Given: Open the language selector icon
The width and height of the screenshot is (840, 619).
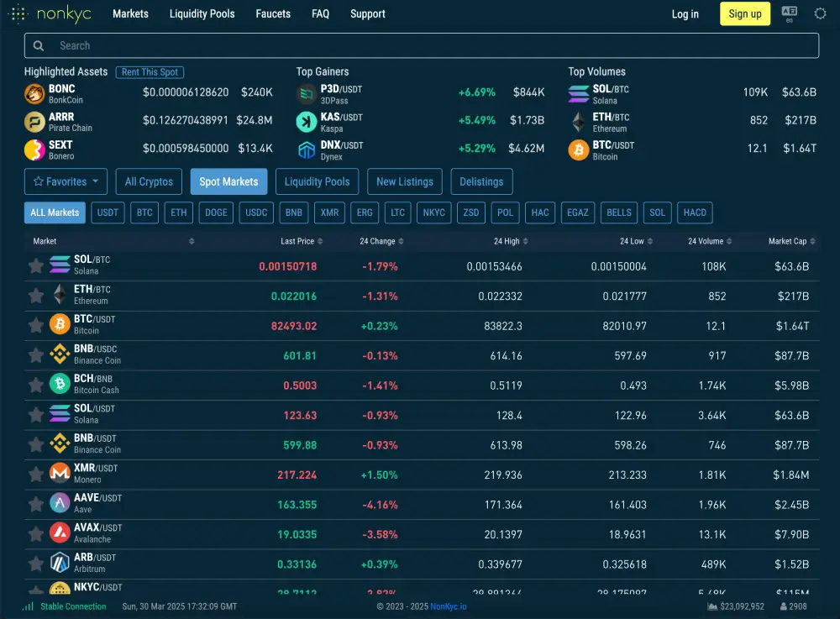Looking at the screenshot, I should [789, 13].
